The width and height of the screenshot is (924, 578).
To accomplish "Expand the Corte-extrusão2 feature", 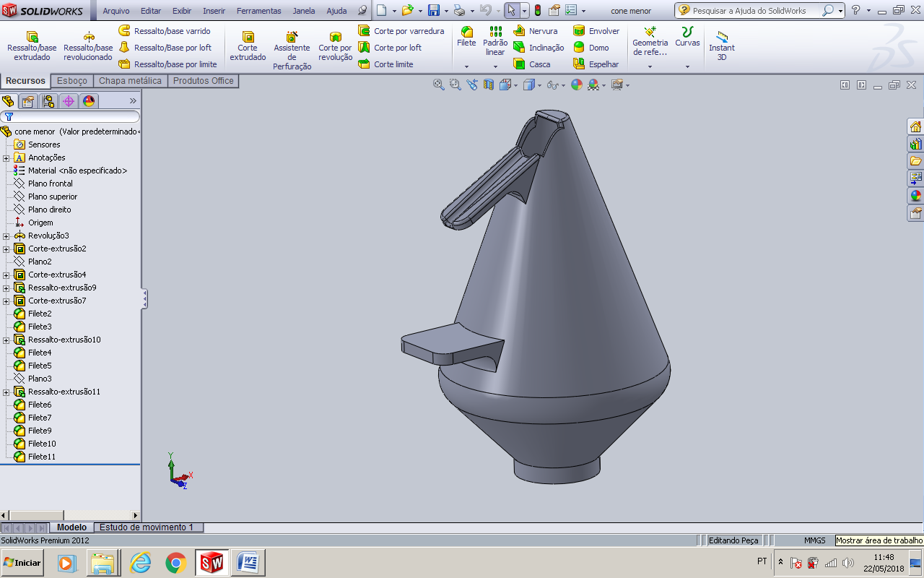I will coord(6,249).
